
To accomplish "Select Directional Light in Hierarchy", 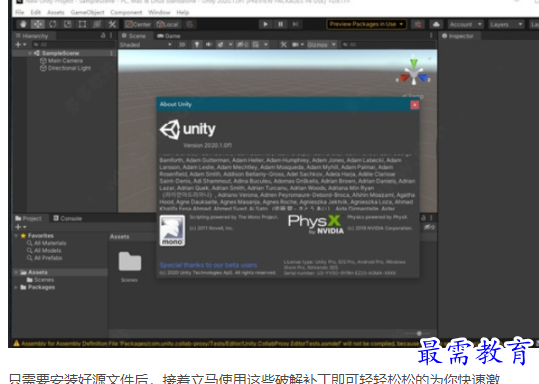I will pos(65,68).
